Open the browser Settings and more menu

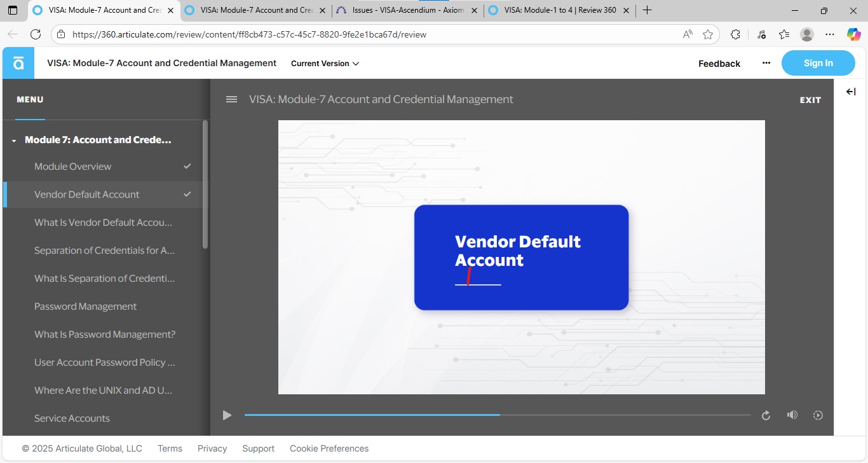(829, 34)
